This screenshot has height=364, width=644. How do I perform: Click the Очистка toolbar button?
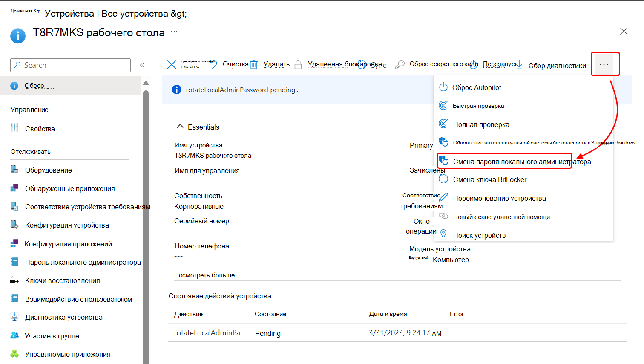[236, 64]
